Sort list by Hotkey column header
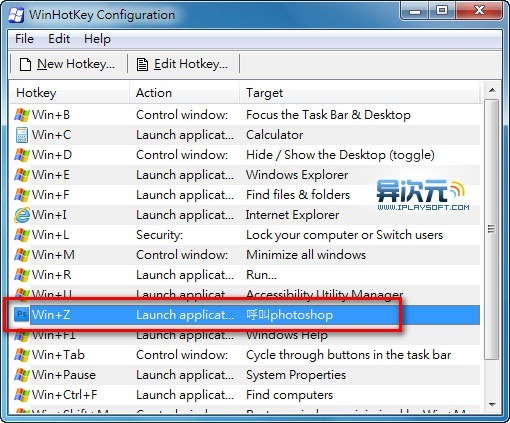 (70, 93)
